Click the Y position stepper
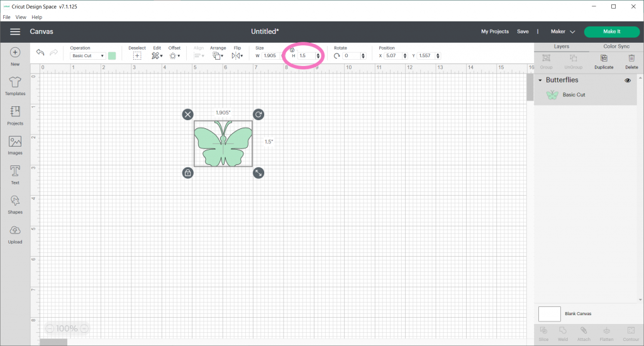 point(438,56)
